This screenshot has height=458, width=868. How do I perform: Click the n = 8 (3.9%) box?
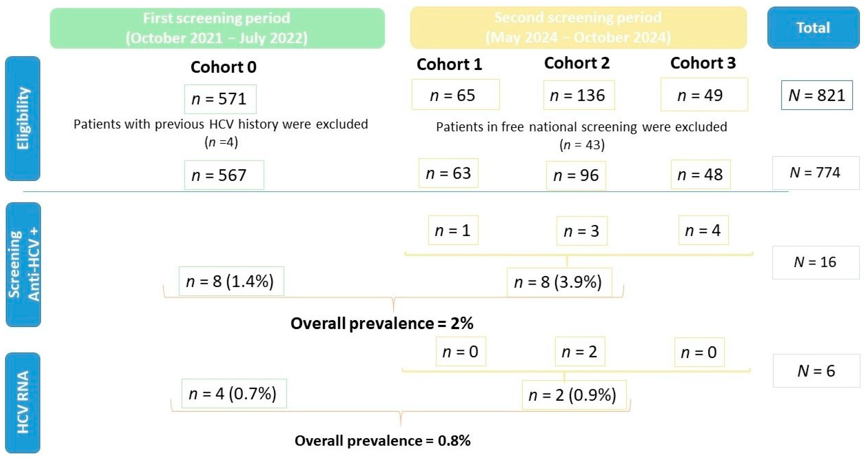[559, 282]
